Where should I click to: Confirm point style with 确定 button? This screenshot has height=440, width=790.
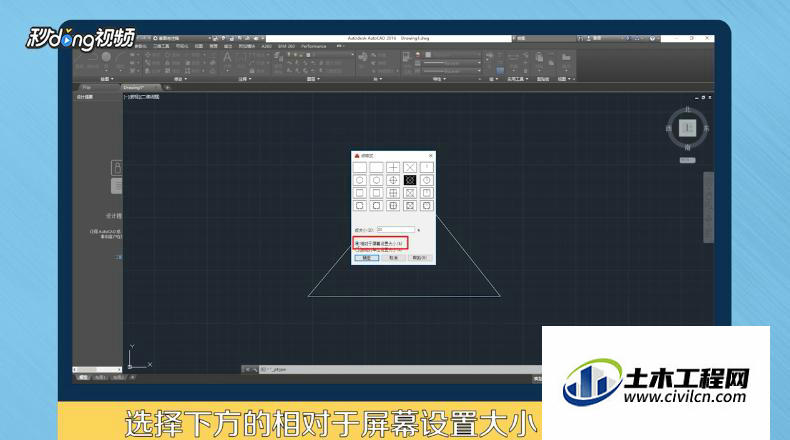(x=366, y=258)
